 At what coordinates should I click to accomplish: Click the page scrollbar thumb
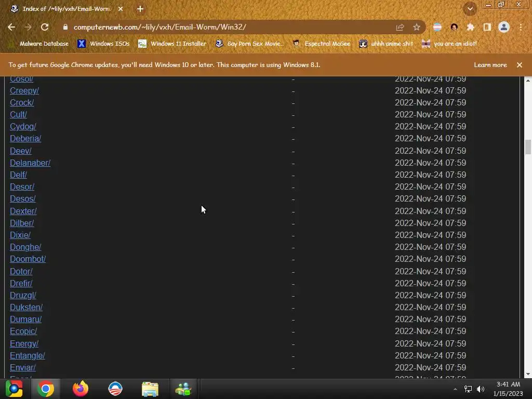point(528,147)
